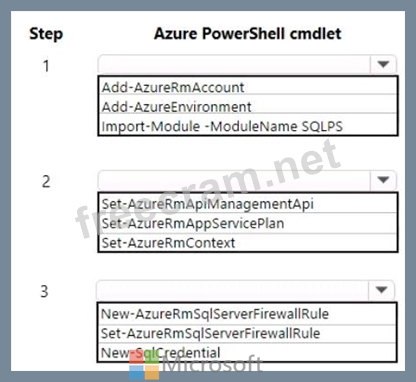This screenshot has width=416, height=382.
Task: Choose New-AzureRmSqlServerFirewallRule option
Action: (247, 314)
